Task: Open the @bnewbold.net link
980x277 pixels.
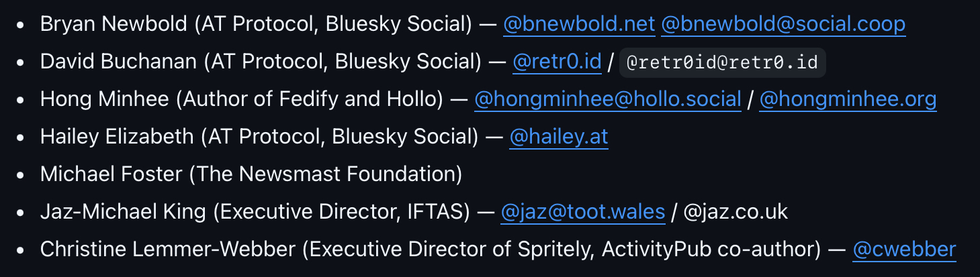Action: click(579, 25)
